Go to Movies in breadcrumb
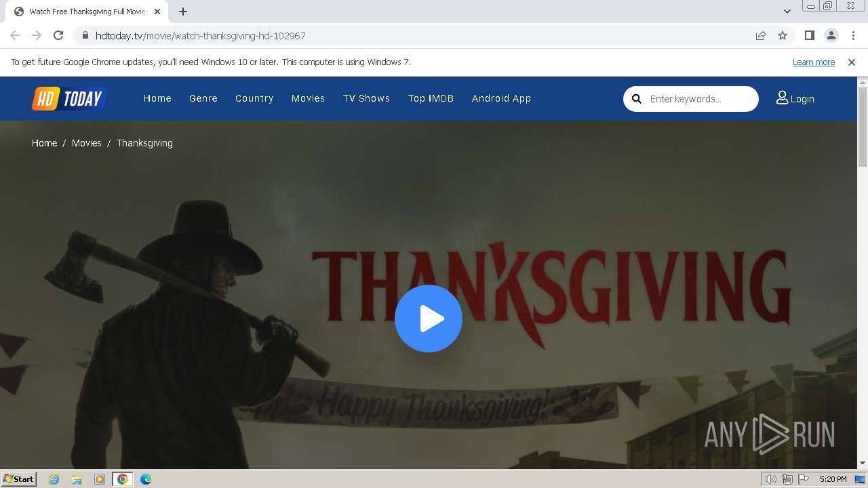Screen dimensions: 868x488 pos(87,143)
